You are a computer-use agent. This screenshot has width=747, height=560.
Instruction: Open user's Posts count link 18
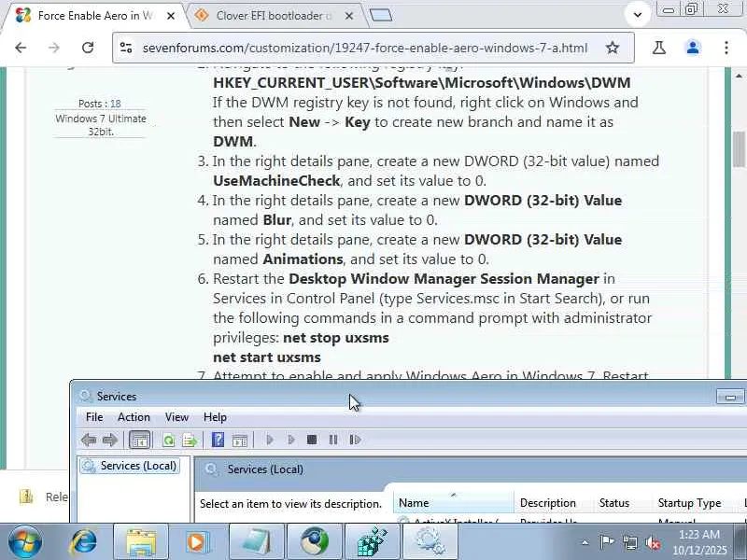click(x=115, y=104)
